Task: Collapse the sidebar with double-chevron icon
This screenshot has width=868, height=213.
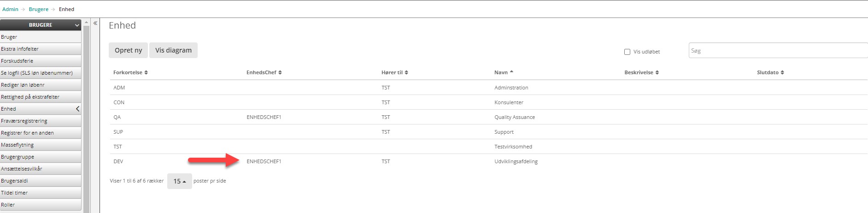Action: pyautogui.click(x=95, y=23)
